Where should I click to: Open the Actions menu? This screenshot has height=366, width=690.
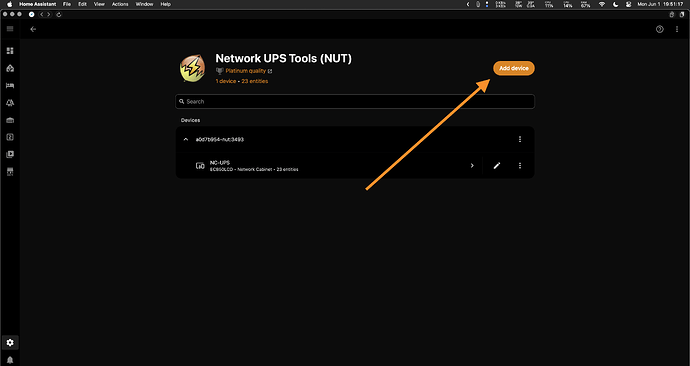click(120, 4)
